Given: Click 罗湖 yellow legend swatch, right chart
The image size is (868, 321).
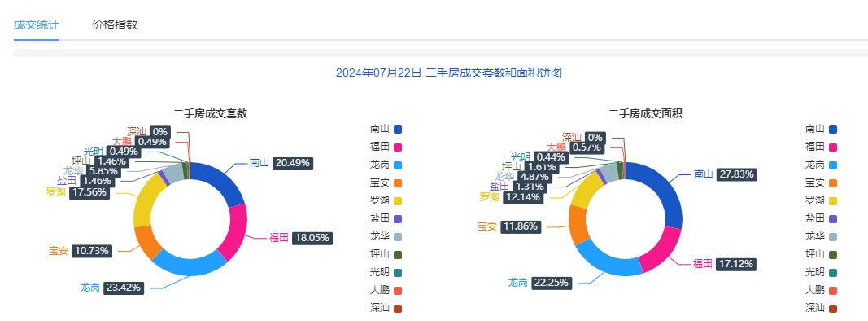Looking at the screenshot, I should 832,200.
